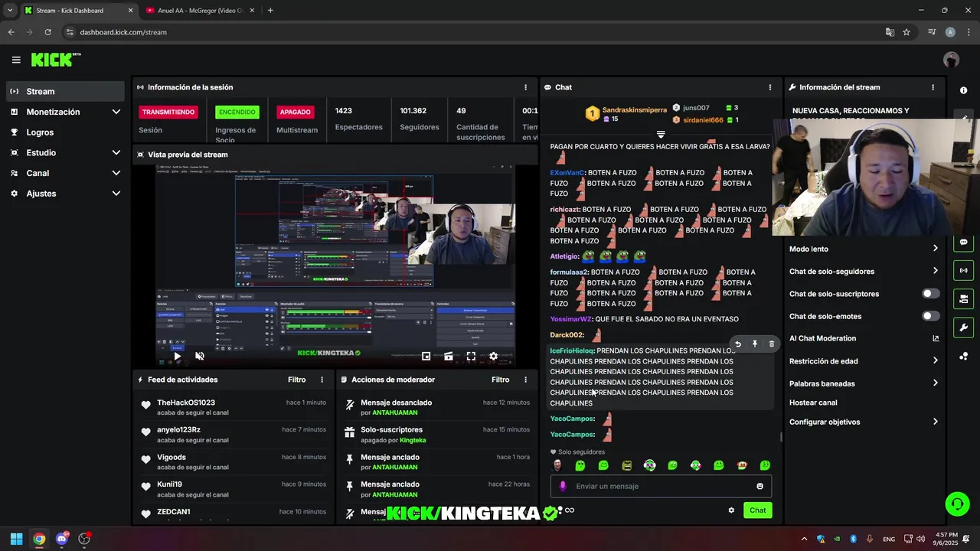Open activity feed options menu
980x551 pixels.
(322, 380)
